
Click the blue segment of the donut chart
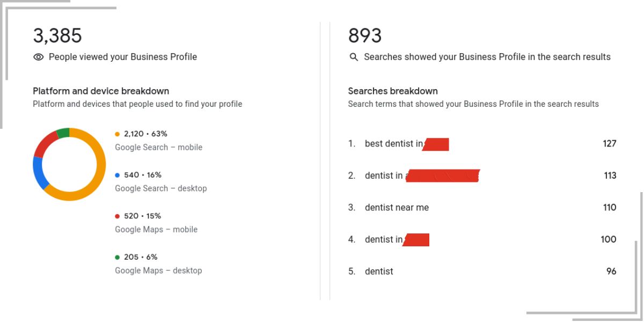[x=38, y=173]
